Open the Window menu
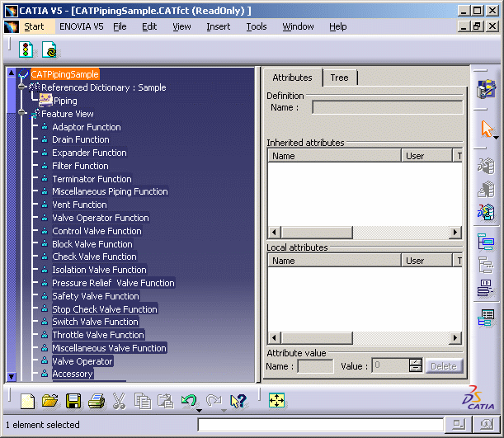The height and width of the screenshot is (438, 504). [x=298, y=26]
